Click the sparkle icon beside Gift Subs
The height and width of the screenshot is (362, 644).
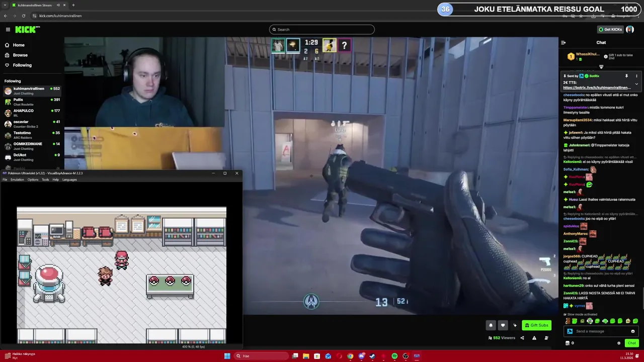pos(515,325)
